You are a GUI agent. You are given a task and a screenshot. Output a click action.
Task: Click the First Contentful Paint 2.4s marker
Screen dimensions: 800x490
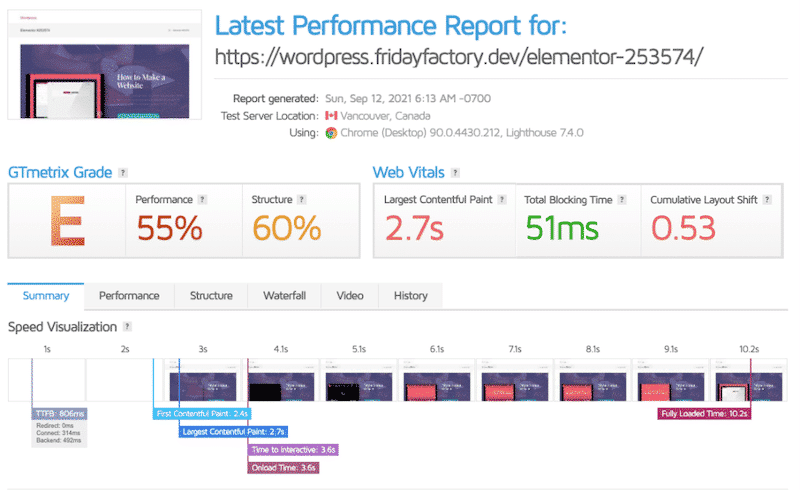[x=203, y=413]
